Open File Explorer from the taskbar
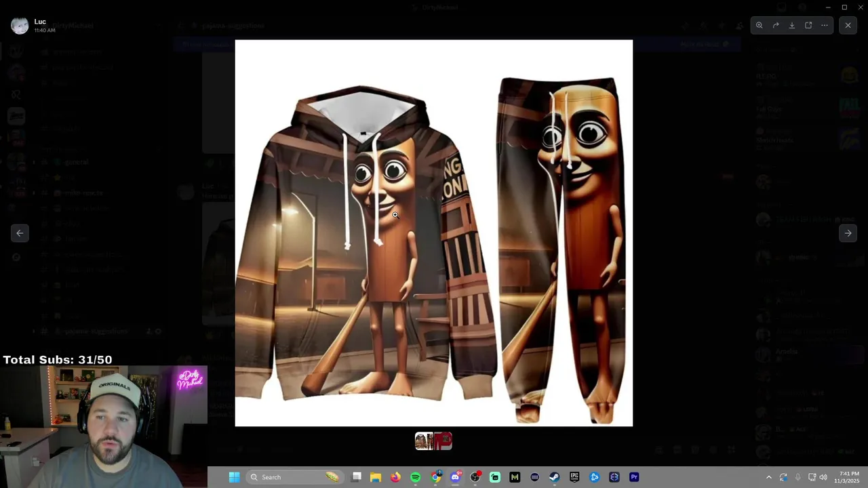868x488 pixels. [x=376, y=477]
